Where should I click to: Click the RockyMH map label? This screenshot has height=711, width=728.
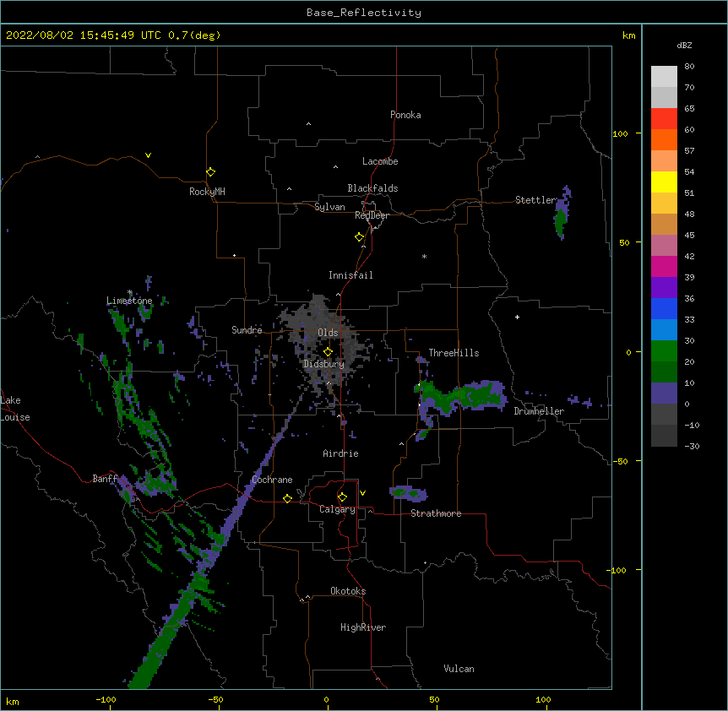click(x=207, y=192)
